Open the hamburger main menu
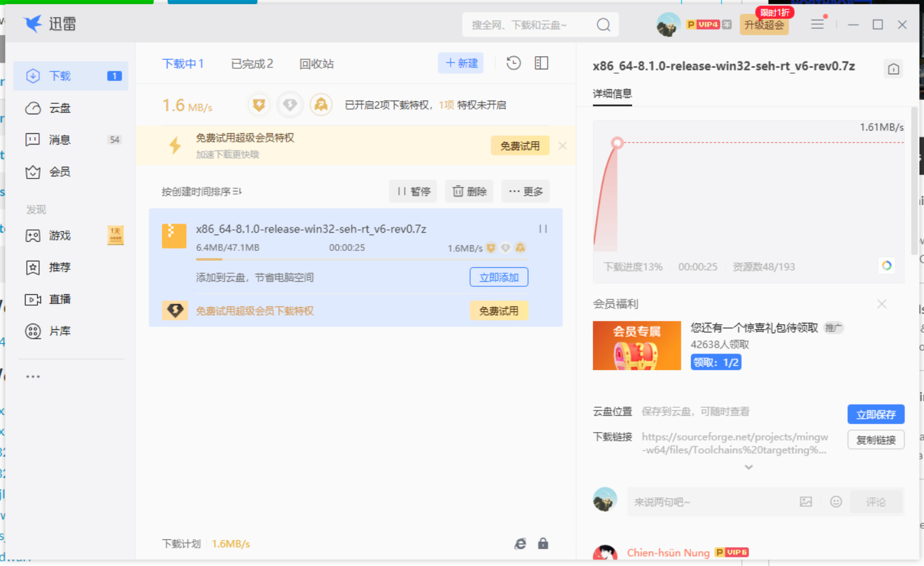The image size is (924, 566). (x=817, y=24)
